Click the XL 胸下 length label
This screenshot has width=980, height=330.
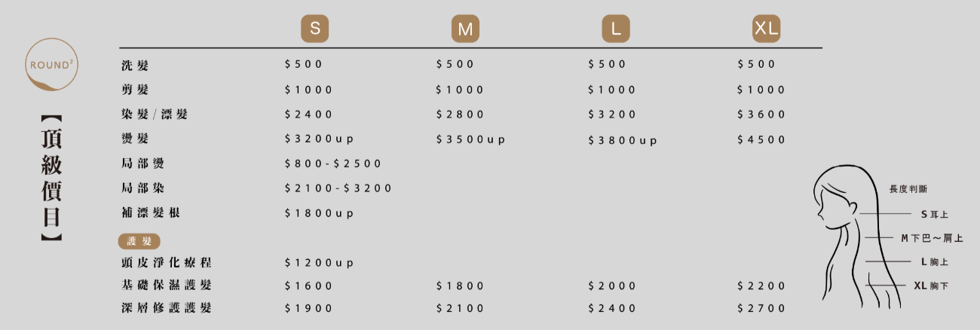(931, 286)
